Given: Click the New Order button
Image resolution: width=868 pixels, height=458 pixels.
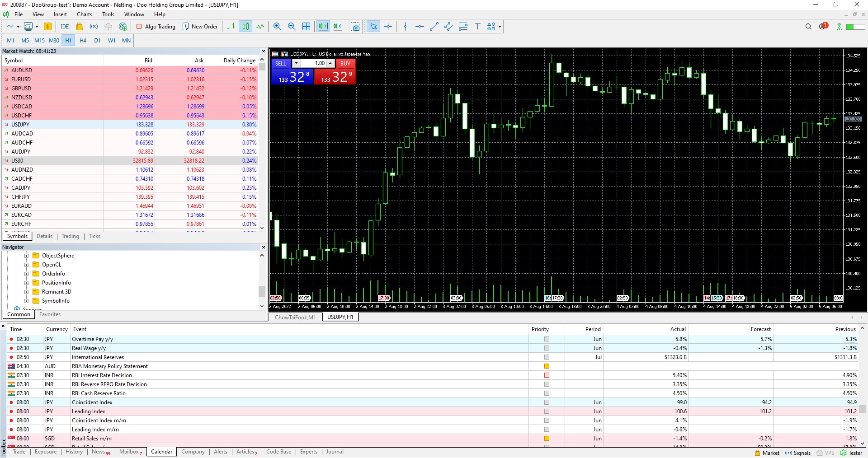Looking at the screenshot, I should click(x=200, y=27).
